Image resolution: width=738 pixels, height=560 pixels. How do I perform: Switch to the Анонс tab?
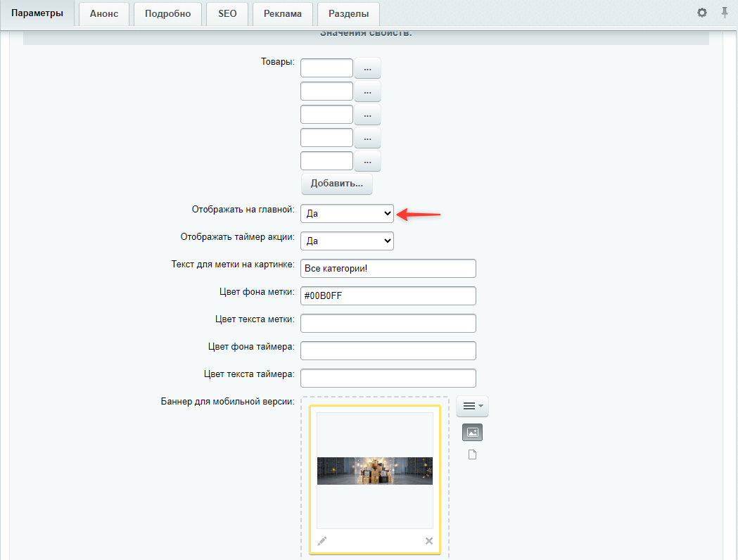(104, 13)
